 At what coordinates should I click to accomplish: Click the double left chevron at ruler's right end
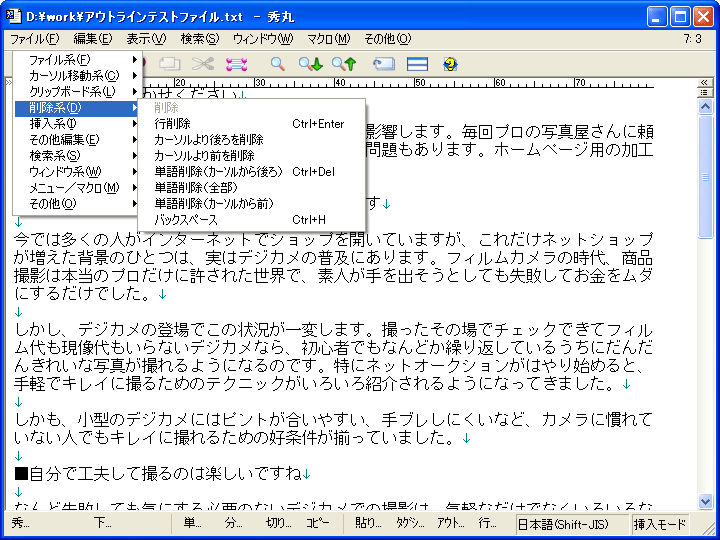[x=704, y=83]
